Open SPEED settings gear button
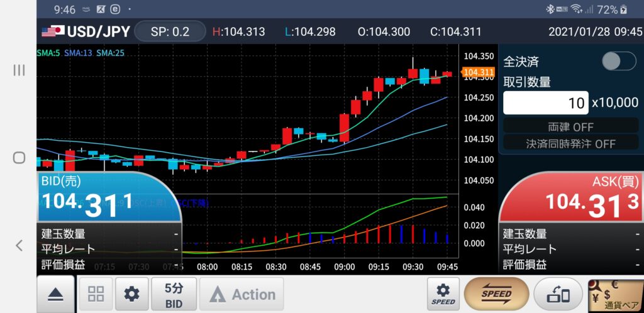 tap(443, 294)
